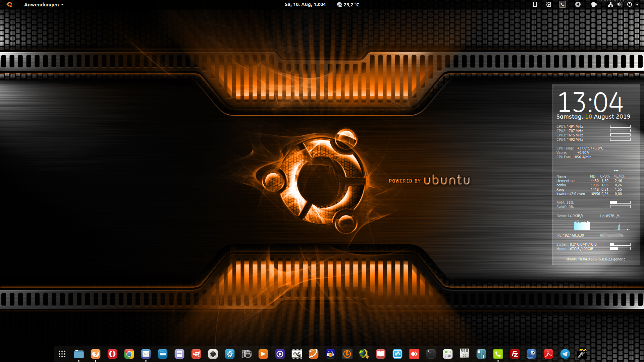The image size is (644, 362).
Task: Open the Opera browser from dock
Action: coord(112,354)
